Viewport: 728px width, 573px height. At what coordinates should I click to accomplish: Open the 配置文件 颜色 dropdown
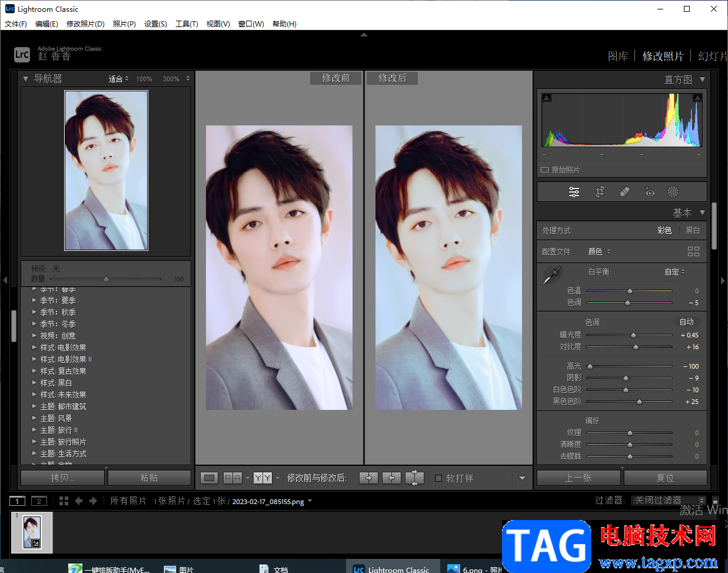click(x=599, y=251)
